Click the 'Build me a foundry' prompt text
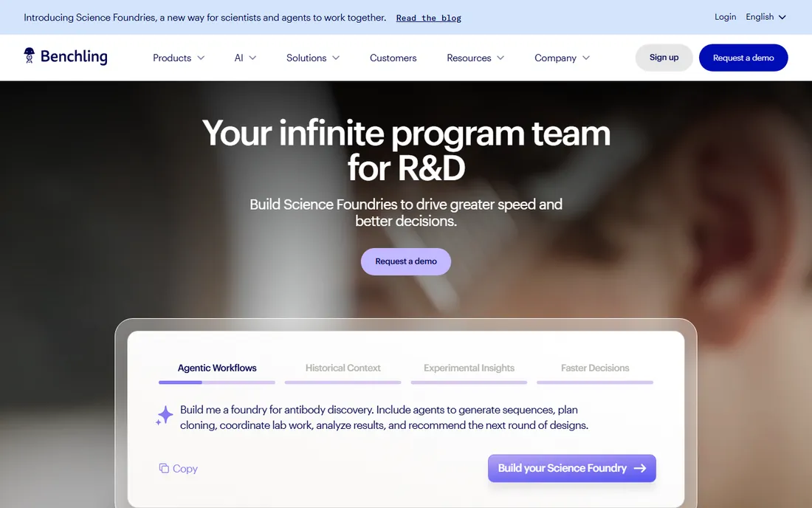 [x=385, y=417]
